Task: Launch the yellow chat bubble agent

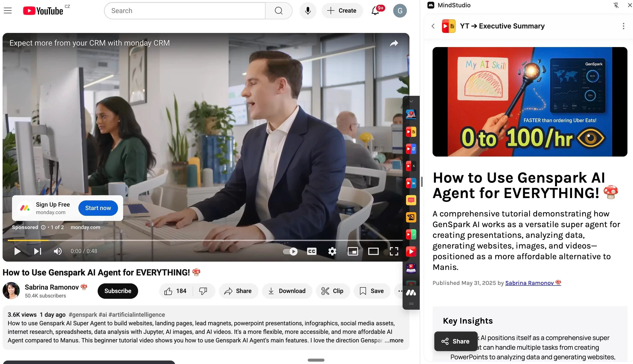Action: coord(411,200)
